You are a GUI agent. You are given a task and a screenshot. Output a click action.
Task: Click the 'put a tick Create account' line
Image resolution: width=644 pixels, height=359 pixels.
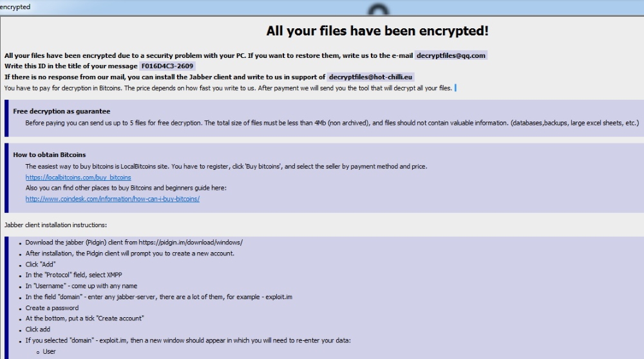click(84, 318)
